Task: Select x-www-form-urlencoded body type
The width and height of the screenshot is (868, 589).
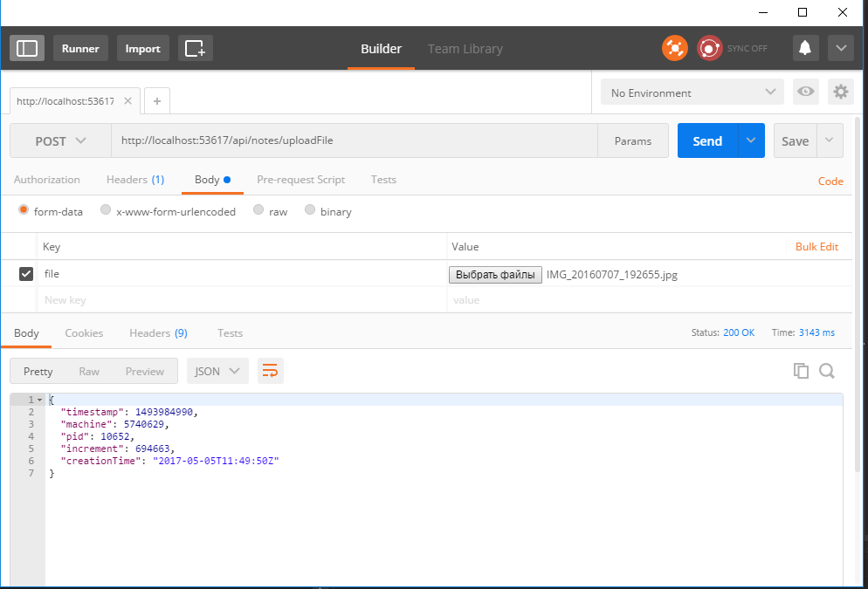Action: [105, 209]
